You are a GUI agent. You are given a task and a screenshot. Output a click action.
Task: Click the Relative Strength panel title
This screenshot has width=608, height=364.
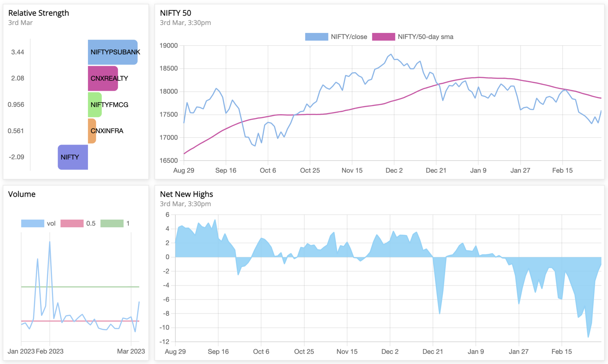39,13
